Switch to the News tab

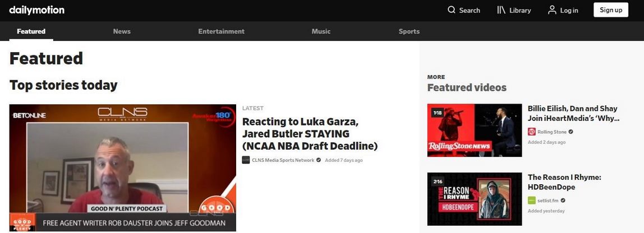[122, 31]
